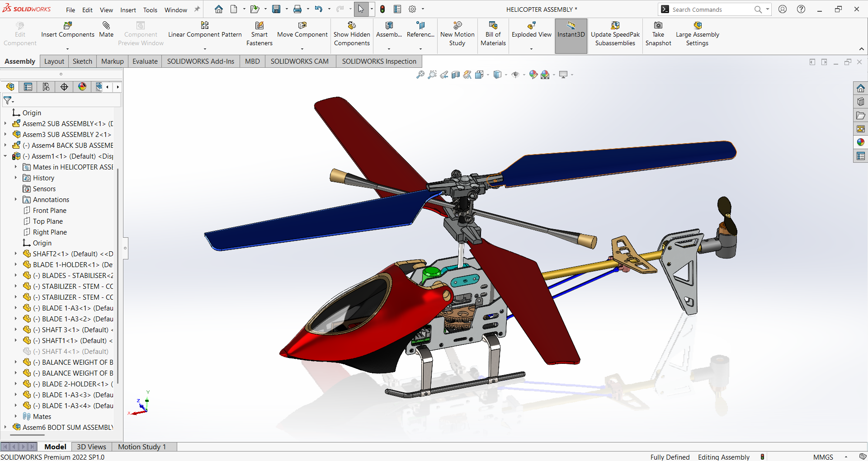Viewport: 868px width, 461px height.
Task: Open Appearances, Scenes and Decals pane
Action: (861, 142)
